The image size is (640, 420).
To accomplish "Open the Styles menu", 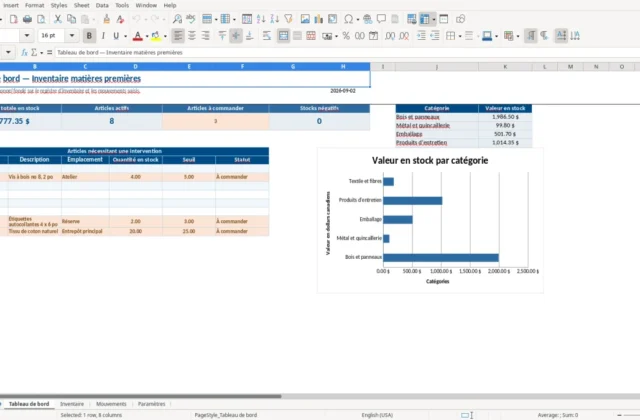I will pos(59,5).
